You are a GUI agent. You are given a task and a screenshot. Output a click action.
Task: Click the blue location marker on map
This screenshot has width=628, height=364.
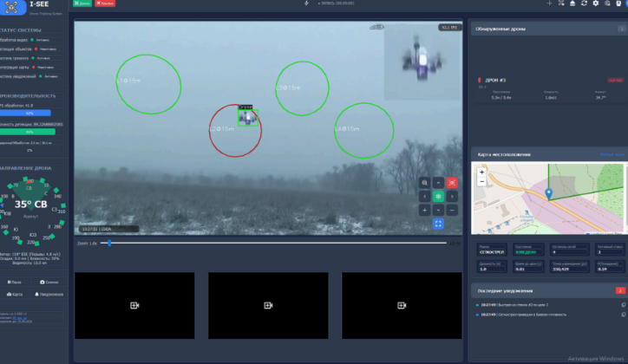pos(548,194)
